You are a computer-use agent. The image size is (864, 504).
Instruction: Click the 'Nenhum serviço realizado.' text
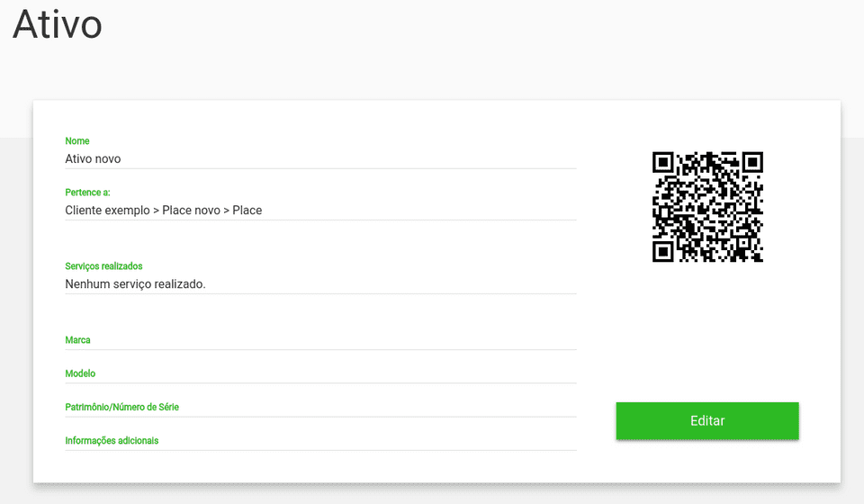click(135, 284)
